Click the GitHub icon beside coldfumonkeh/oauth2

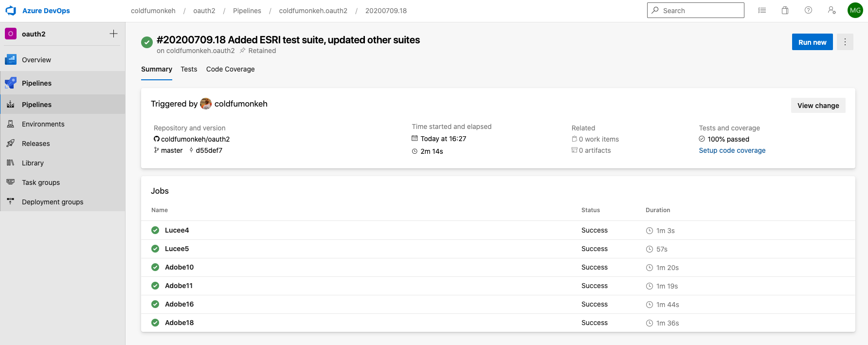[x=157, y=139]
